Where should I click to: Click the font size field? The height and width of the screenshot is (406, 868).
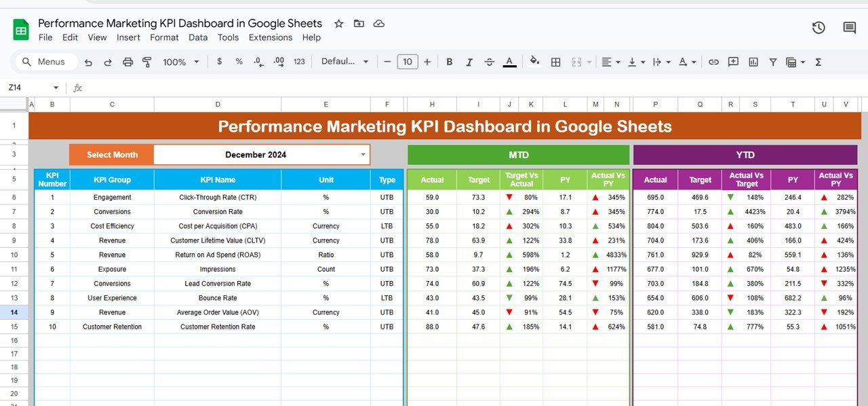[x=407, y=62]
